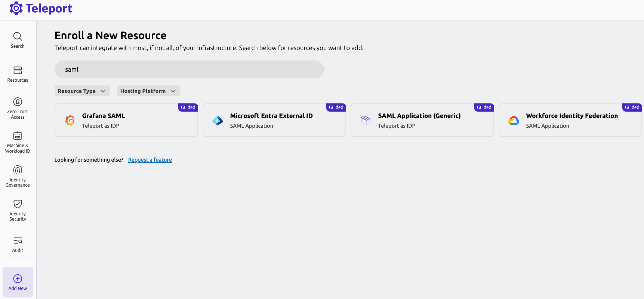
Task: Click the Google Cloud logo icon
Action: click(x=514, y=120)
